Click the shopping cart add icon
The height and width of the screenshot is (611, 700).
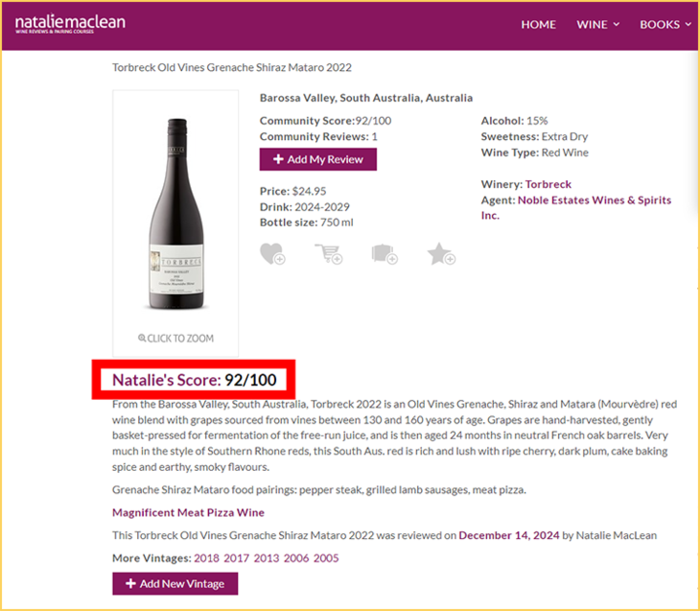[x=328, y=254]
